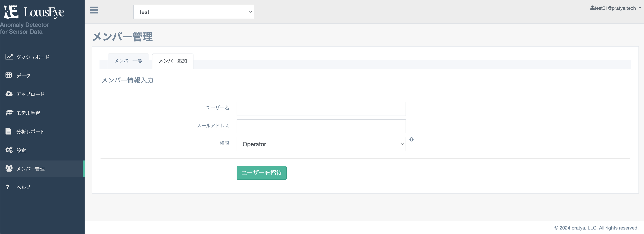644x234 pixels.
Task: Open ダッシュボード menu link
Action: coord(33,57)
